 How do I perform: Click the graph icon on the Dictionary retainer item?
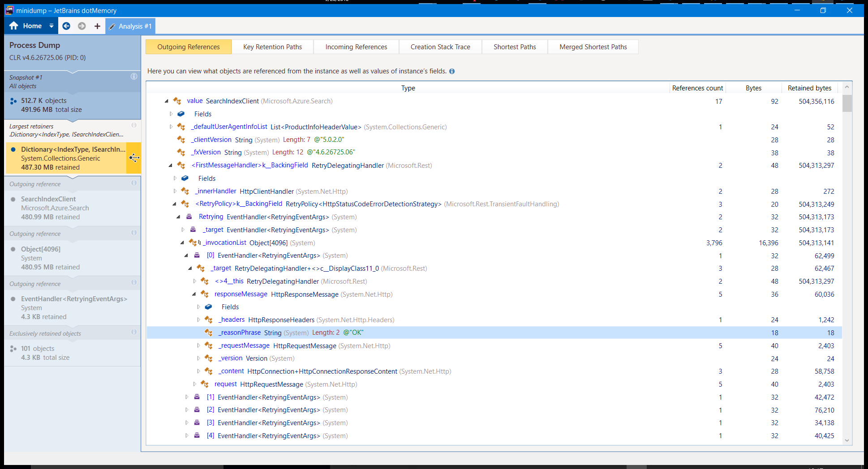pyautogui.click(x=134, y=158)
